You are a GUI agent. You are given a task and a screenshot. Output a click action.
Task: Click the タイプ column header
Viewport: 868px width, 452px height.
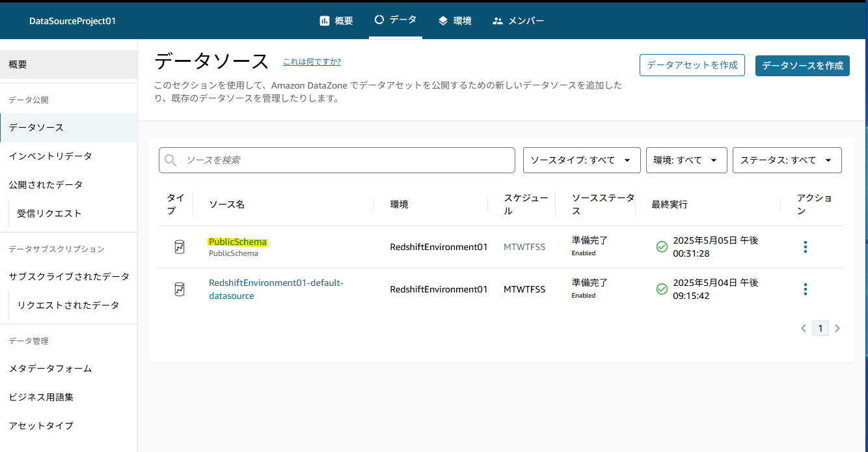(x=176, y=205)
